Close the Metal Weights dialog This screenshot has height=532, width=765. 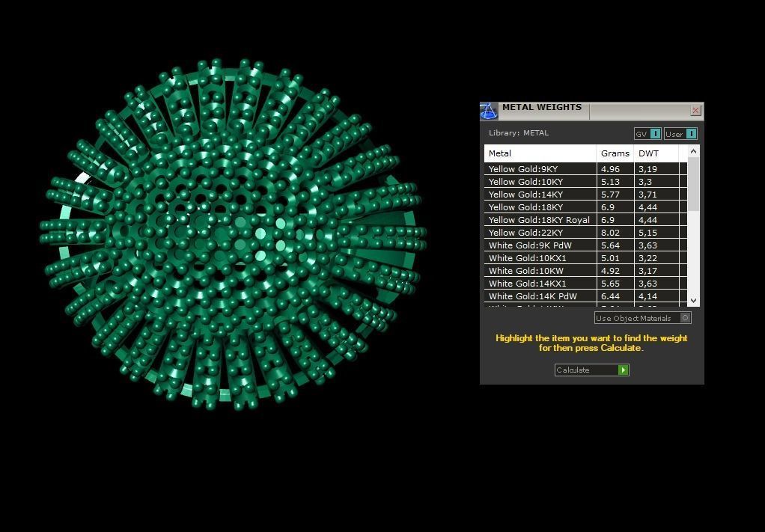[695, 110]
